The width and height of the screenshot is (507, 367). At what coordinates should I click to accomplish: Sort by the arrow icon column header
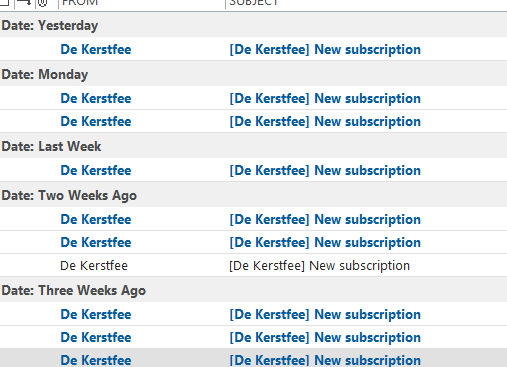tap(24, 3)
